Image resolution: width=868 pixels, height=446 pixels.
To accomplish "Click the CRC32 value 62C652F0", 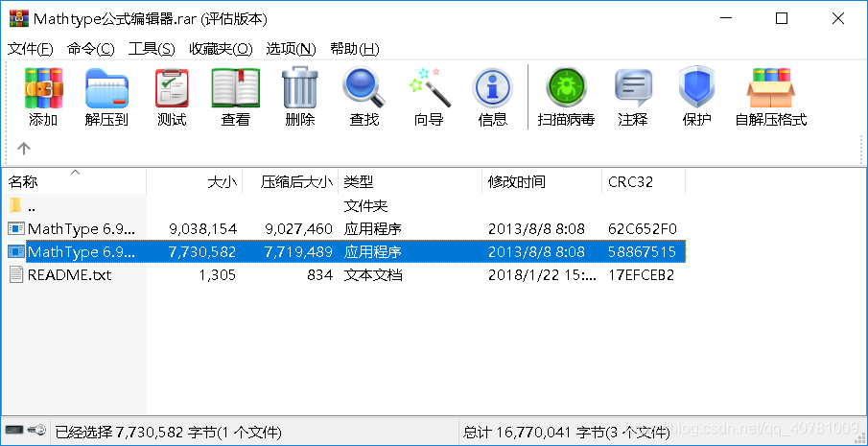I will (x=643, y=228).
